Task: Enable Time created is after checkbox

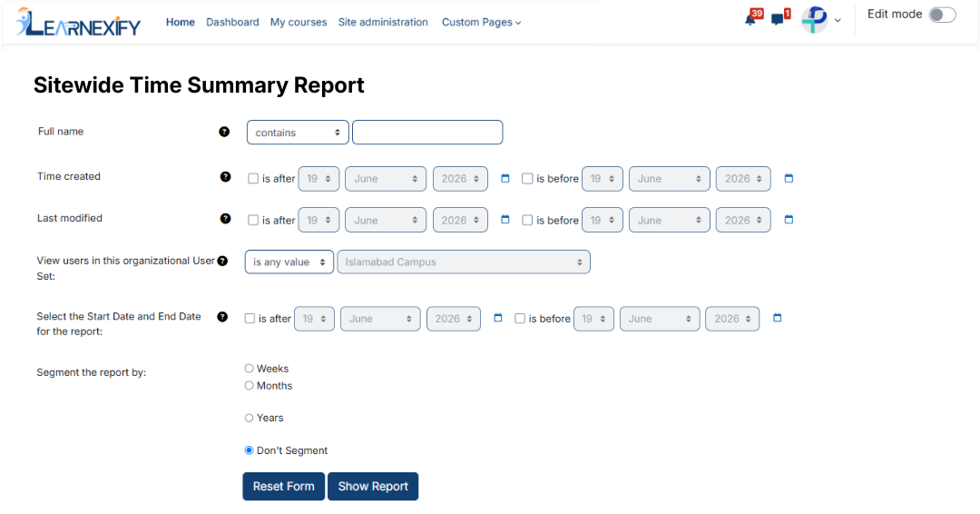Action: (253, 179)
